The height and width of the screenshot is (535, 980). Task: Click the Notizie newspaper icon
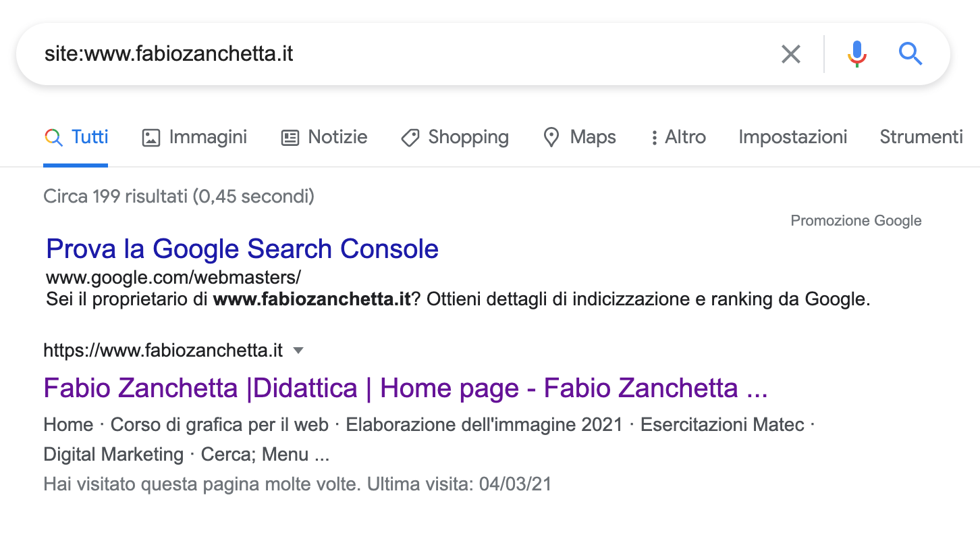click(290, 138)
